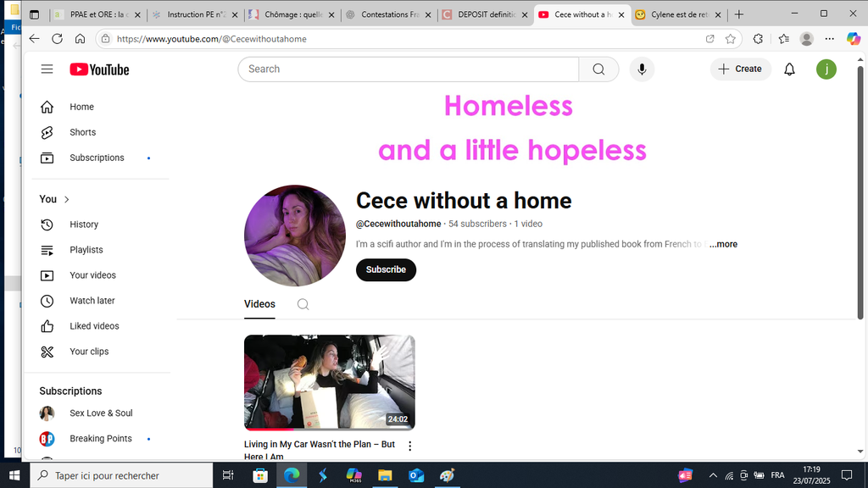
Task: Expand channel description with ...more
Action: 723,244
